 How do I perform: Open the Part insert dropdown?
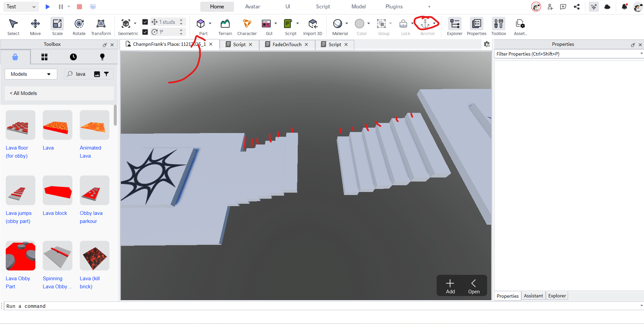tap(210, 24)
